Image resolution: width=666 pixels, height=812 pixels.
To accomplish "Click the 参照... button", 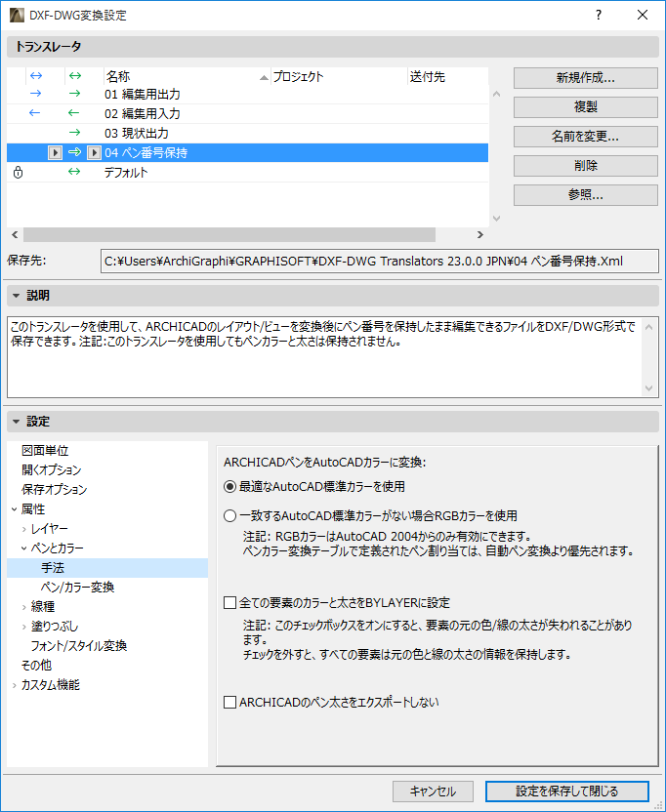I will [585, 195].
